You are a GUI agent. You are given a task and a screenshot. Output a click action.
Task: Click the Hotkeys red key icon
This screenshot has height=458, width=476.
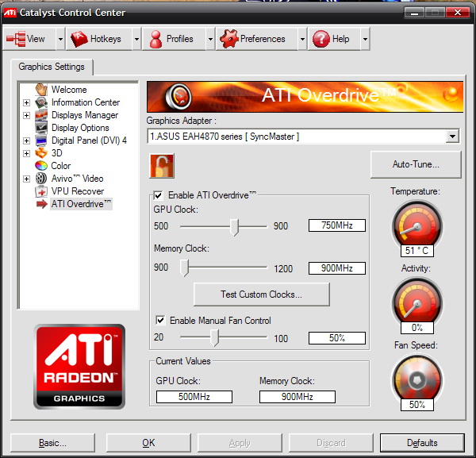click(x=79, y=39)
